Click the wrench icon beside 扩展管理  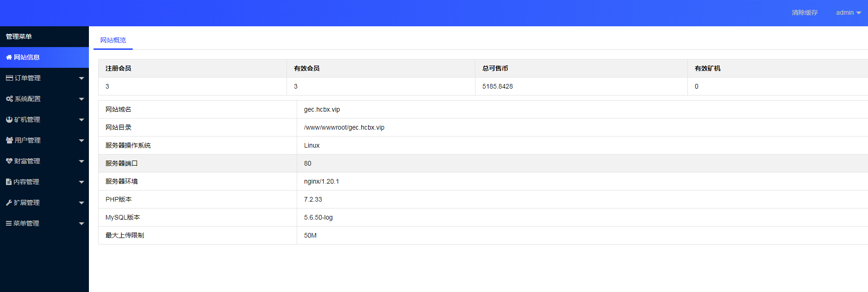tap(9, 203)
